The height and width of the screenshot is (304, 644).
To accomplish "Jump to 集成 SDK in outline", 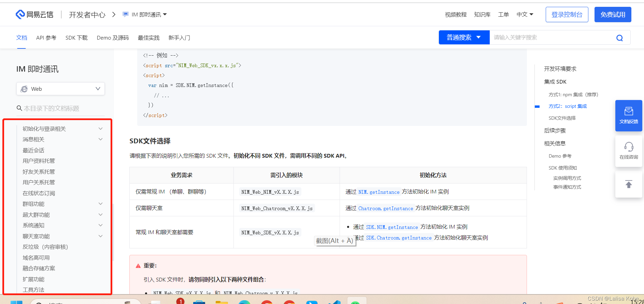I will [555, 82].
